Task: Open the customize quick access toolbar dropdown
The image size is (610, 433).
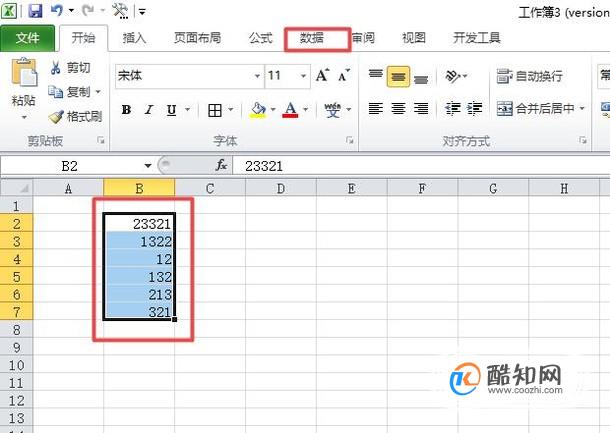Action: (142, 12)
